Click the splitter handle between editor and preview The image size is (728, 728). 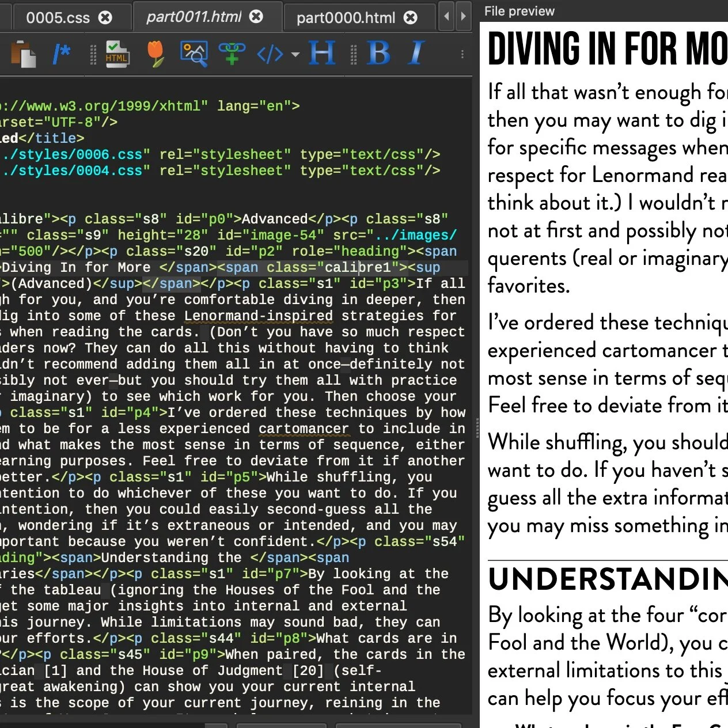(x=477, y=429)
